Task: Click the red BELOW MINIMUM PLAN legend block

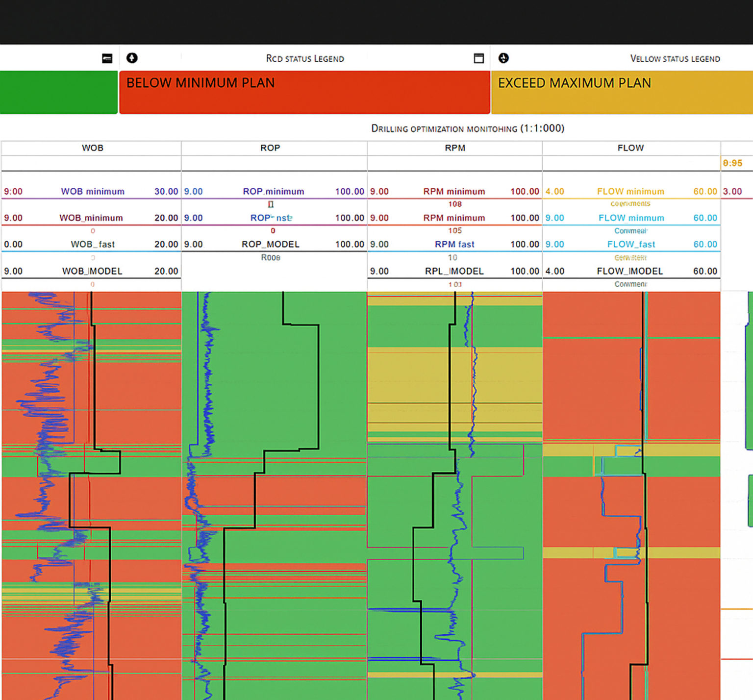Action: pyautogui.click(x=304, y=92)
